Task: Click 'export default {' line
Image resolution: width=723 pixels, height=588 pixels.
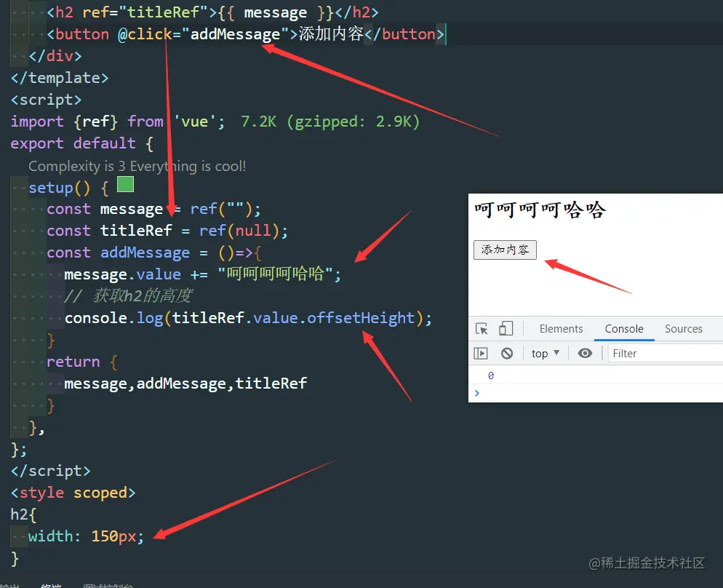Action: [81, 143]
